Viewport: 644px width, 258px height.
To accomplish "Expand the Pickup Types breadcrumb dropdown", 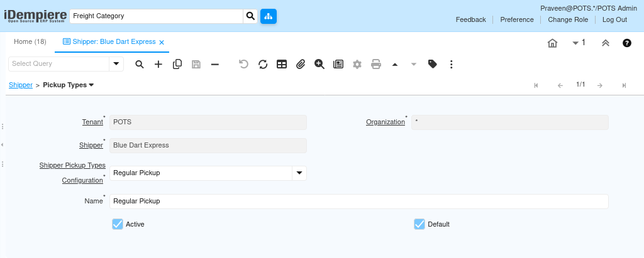I will (x=91, y=85).
